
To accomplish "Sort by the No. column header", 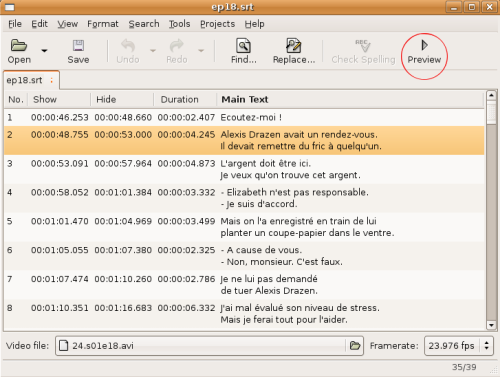I will (16, 99).
